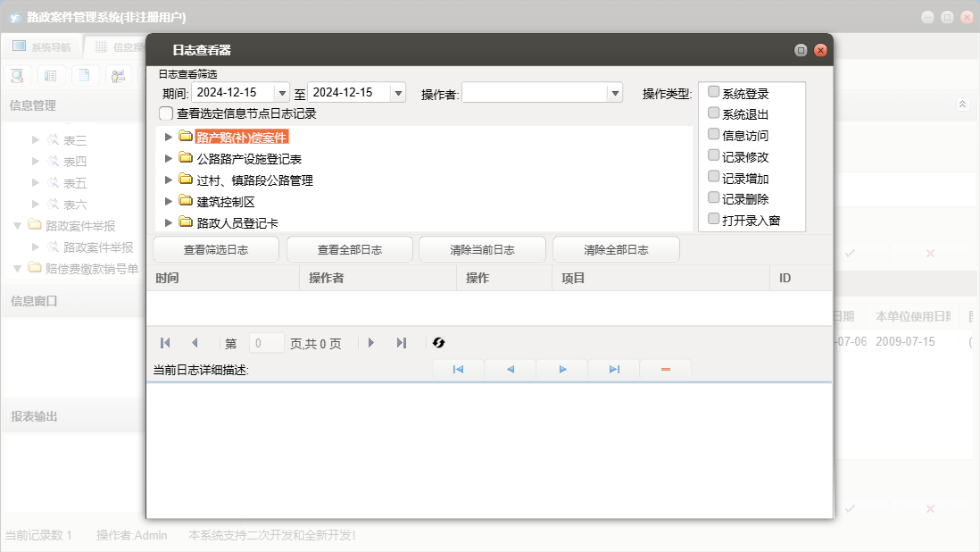Go to next page of log list
The height and width of the screenshot is (552, 980).
point(371,343)
